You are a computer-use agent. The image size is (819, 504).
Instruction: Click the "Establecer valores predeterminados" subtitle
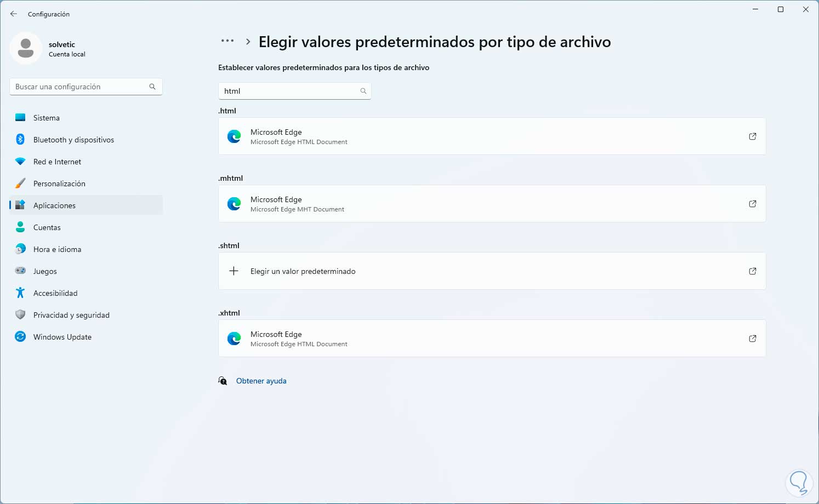click(x=323, y=67)
